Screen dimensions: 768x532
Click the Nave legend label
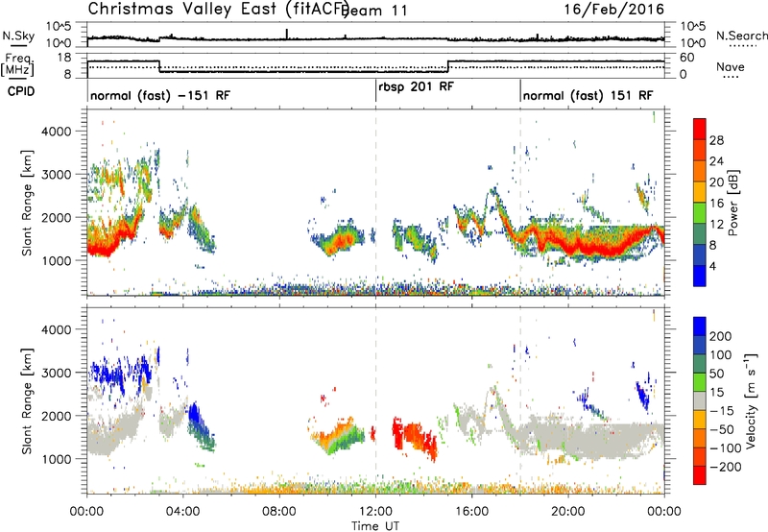(x=731, y=66)
